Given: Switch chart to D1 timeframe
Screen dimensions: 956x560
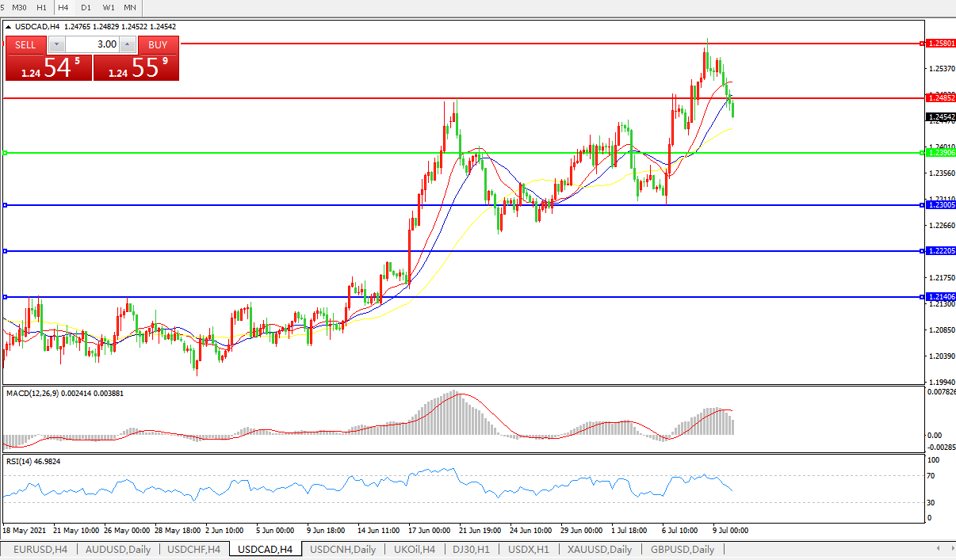Looking at the screenshot, I should coord(86,7).
